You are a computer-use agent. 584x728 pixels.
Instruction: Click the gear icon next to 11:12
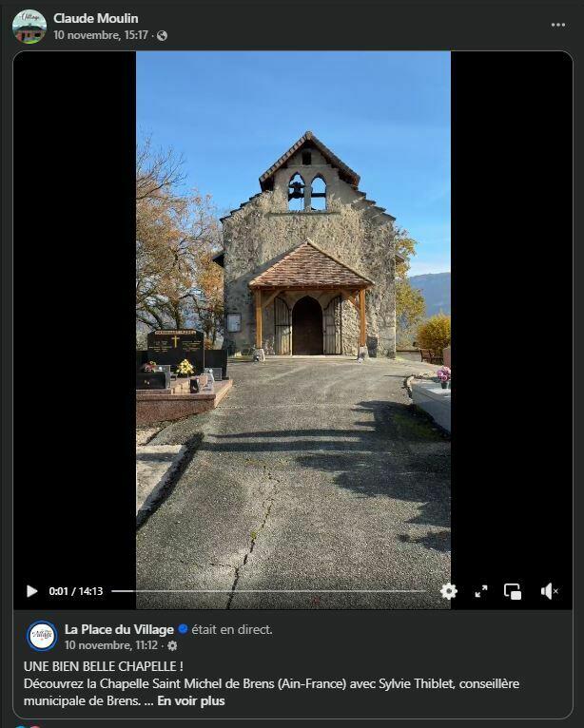172,646
